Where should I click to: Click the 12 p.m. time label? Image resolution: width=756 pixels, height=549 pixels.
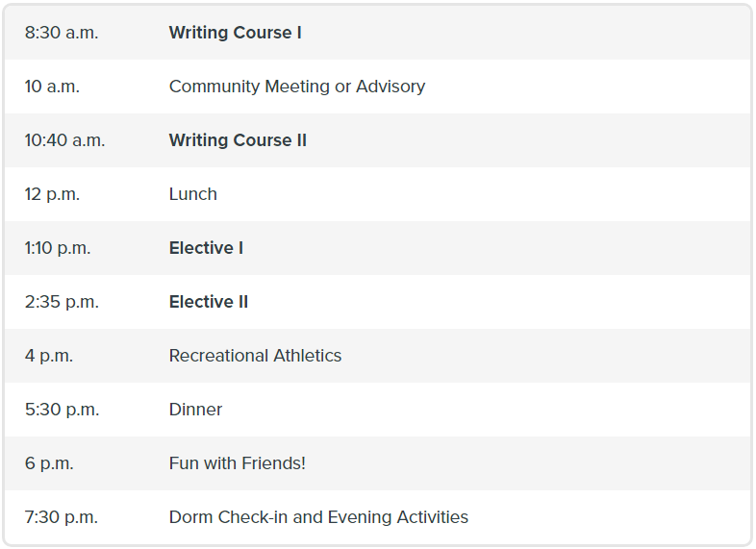pyautogui.click(x=52, y=194)
